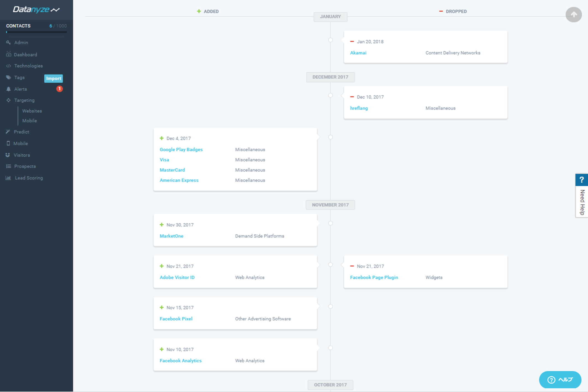Screen dimensions: 588x392
Task: Click the Technologies code icon
Action: coord(9,66)
